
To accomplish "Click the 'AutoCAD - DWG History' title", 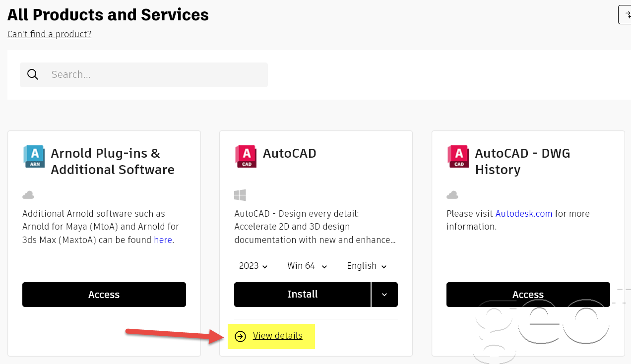I will click(x=523, y=162).
